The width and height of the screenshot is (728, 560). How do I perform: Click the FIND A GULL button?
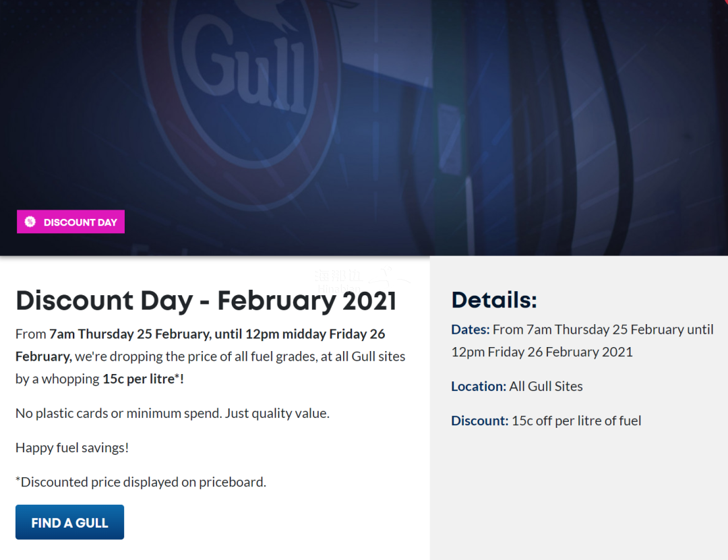click(x=69, y=522)
